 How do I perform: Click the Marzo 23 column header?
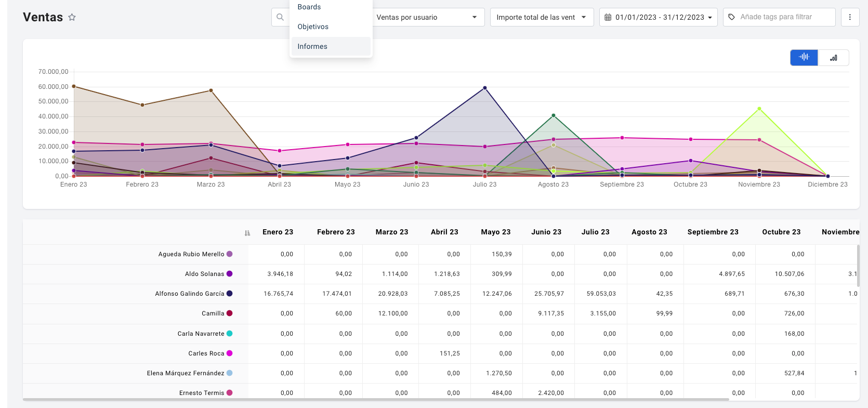392,232
